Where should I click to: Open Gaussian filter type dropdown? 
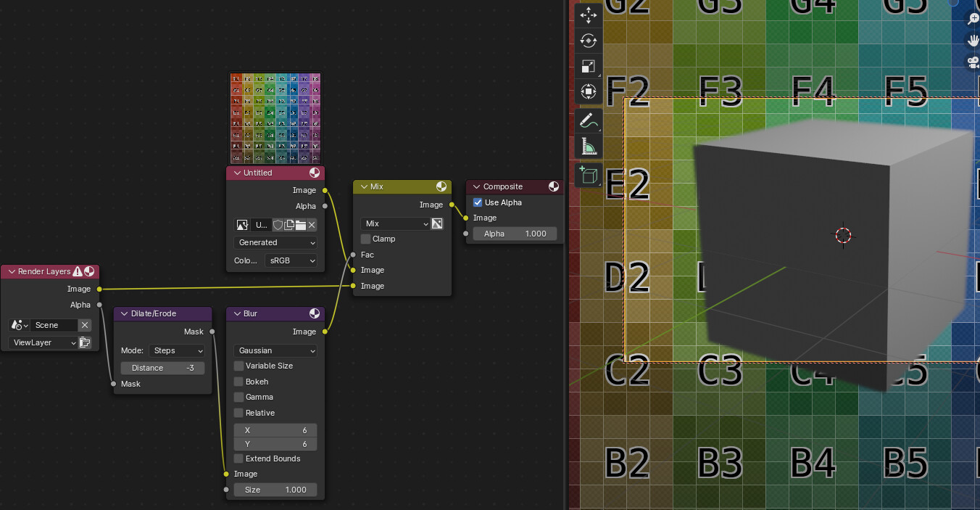(275, 350)
